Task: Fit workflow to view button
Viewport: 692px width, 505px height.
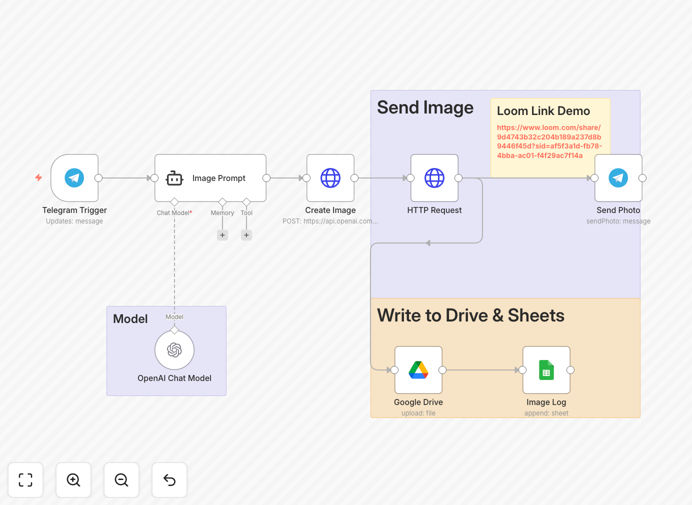Action: coord(26,480)
